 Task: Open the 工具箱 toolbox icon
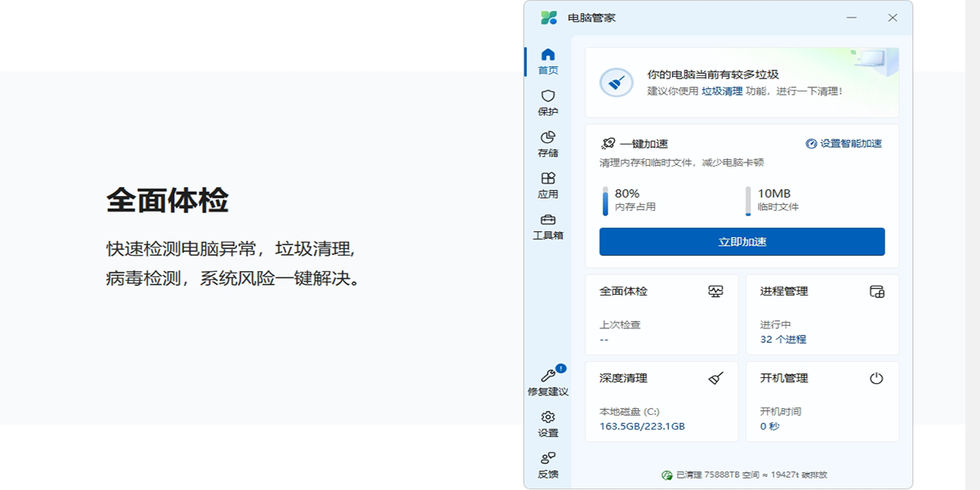[548, 226]
